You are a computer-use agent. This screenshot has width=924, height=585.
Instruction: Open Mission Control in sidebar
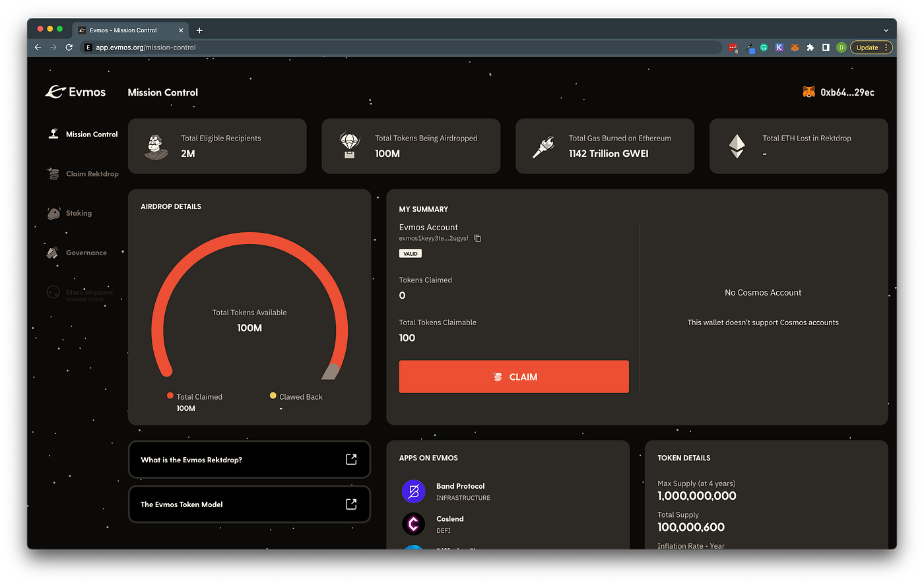point(83,134)
